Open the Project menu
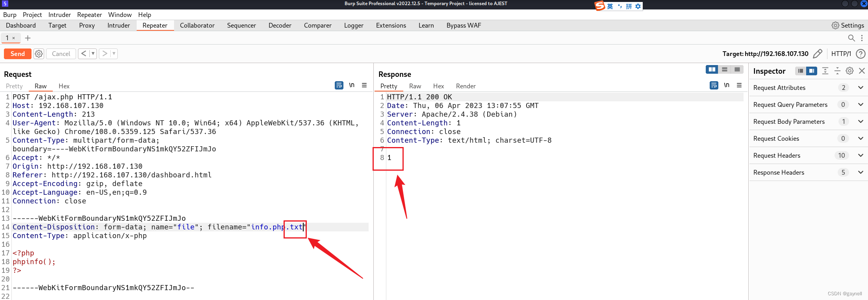The image size is (868, 300). pos(32,15)
